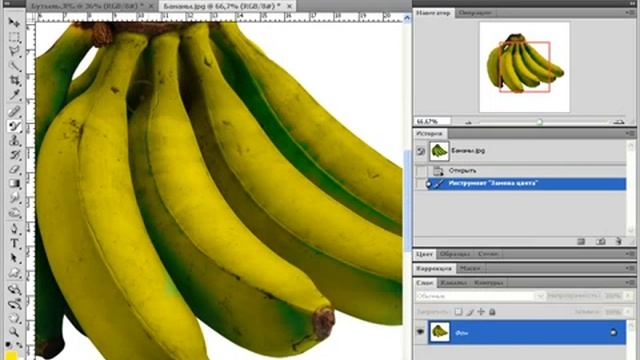Screen dimensions: 640x360
Task: Toggle lock transparent pixels in Layers
Action: [458, 312]
